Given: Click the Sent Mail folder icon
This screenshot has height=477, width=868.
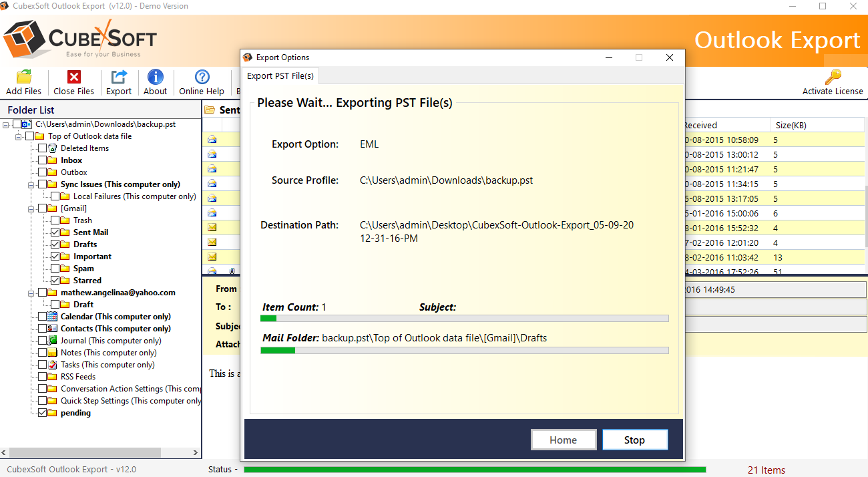Looking at the screenshot, I should [x=65, y=232].
